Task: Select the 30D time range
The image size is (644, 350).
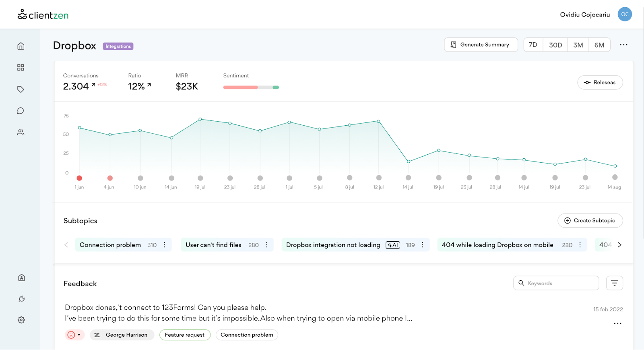Action: pos(555,45)
